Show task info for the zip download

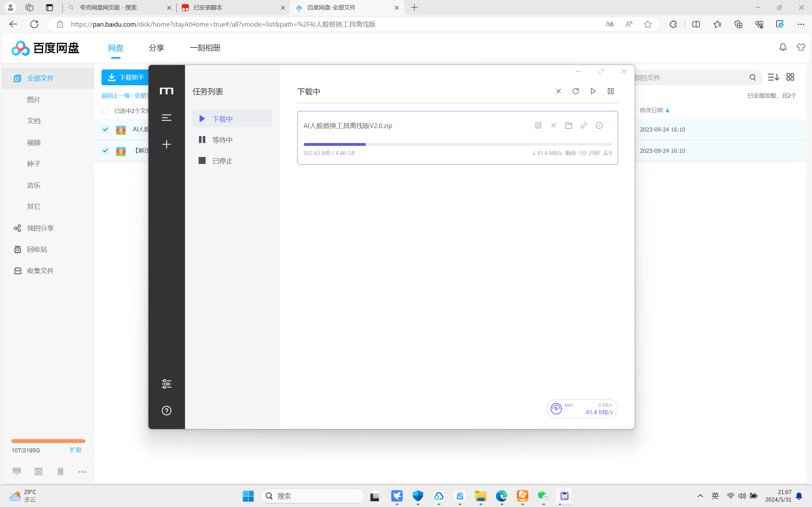tap(599, 126)
